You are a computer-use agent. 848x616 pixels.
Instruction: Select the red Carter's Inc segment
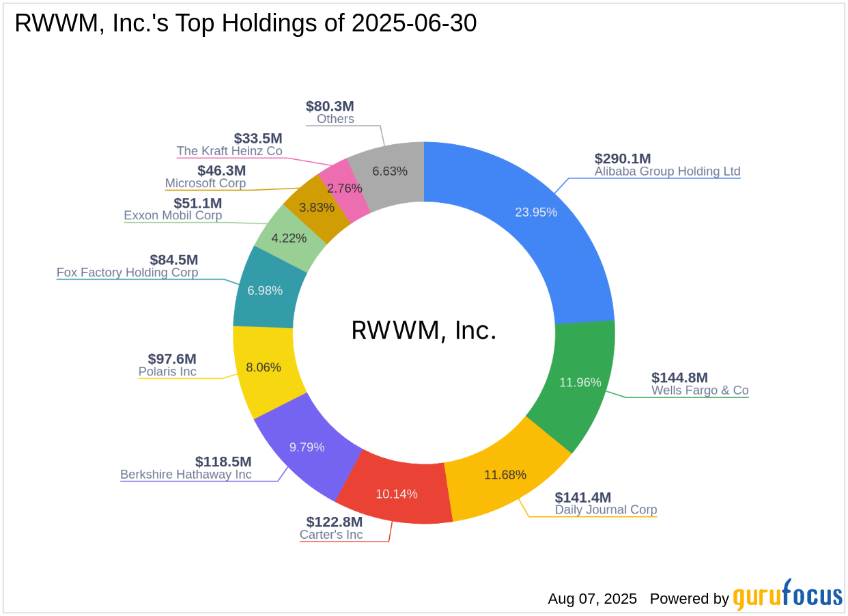pyautogui.click(x=396, y=493)
